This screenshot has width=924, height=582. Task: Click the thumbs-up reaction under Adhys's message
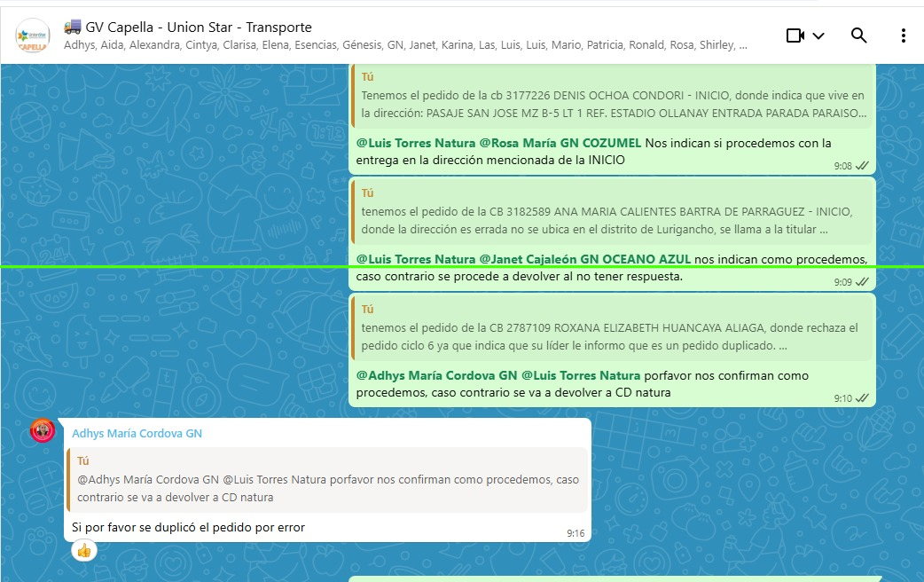(84, 551)
